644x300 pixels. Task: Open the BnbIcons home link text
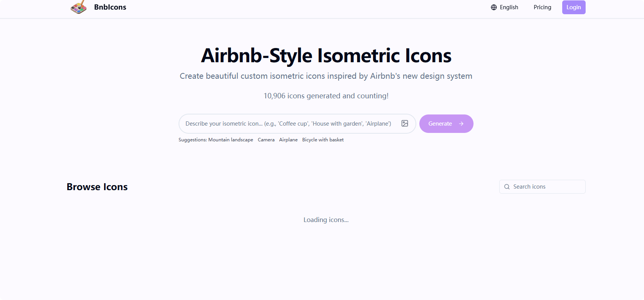click(x=110, y=7)
